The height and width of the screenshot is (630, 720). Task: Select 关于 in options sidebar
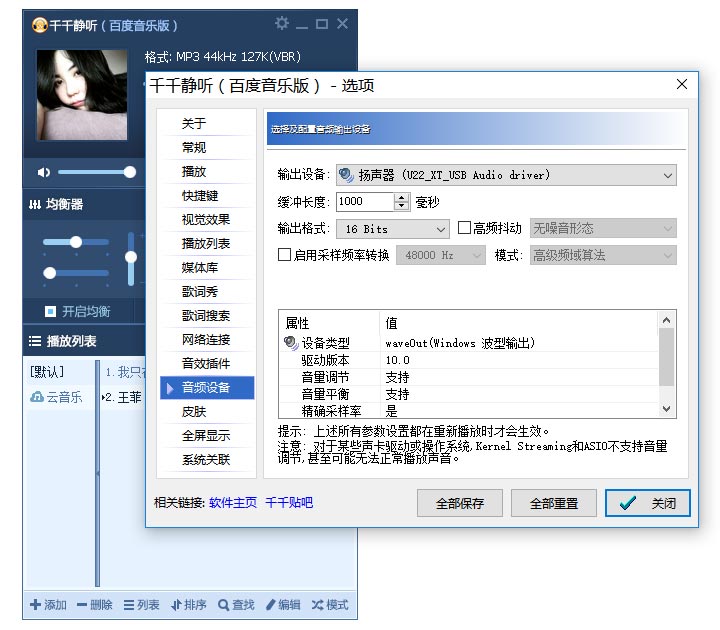click(207, 124)
